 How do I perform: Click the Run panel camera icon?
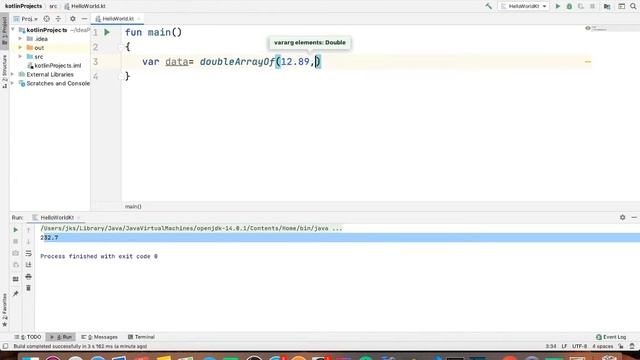16,253
